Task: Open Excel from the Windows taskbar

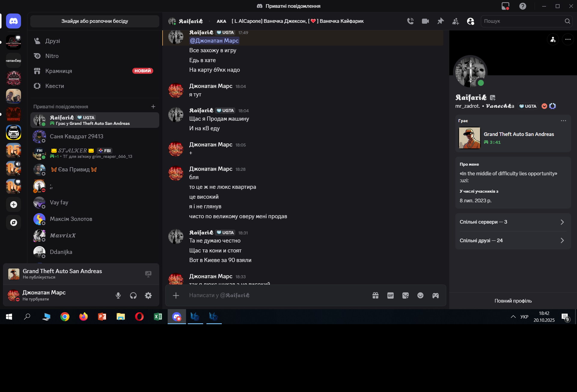Action: click(158, 317)
